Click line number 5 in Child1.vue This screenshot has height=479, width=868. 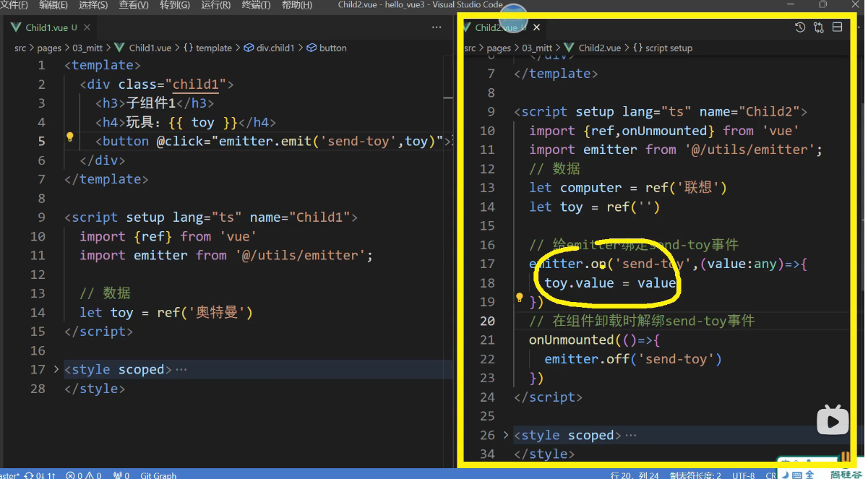coord(41,141)
